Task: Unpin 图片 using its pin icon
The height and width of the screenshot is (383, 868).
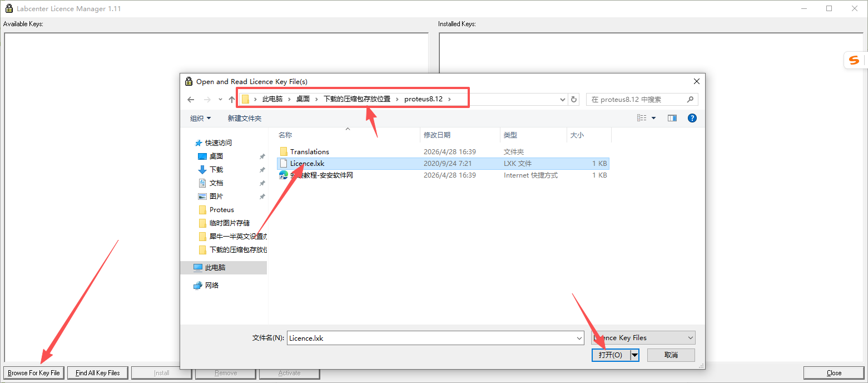Action: point(262,197)
